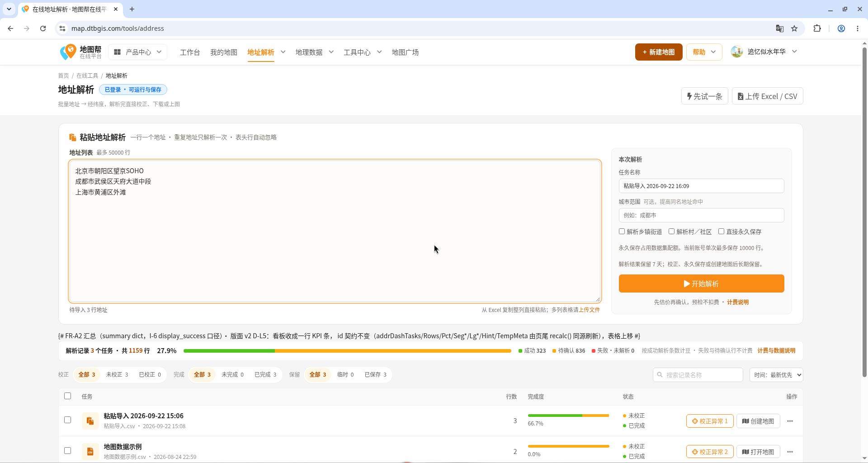View site information icon in address bar

(62, 28)
